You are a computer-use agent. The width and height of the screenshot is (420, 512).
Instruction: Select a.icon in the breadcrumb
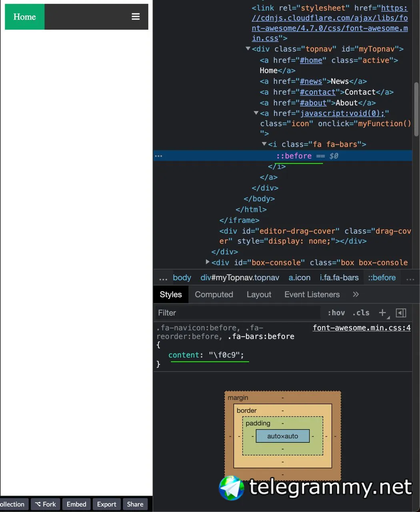[x=299, y=278]
